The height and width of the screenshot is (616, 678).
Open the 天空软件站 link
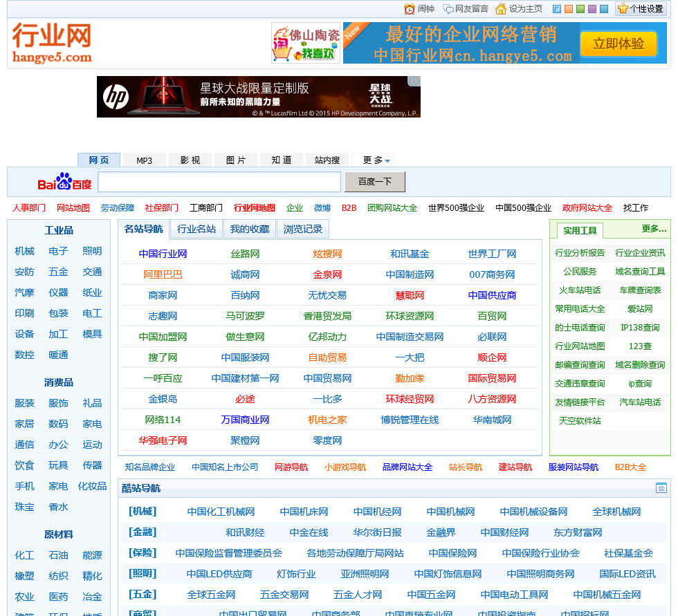pos(580,421)
